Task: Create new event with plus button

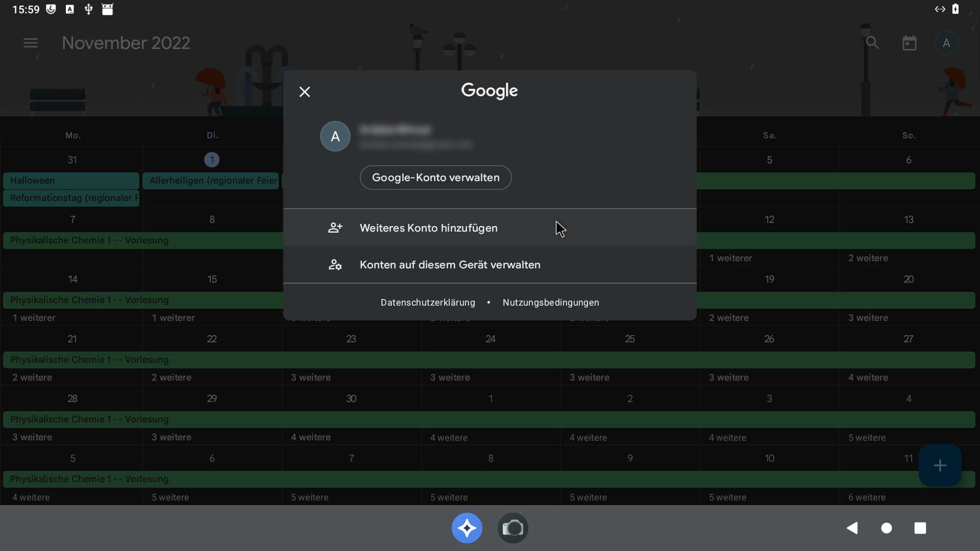Action: point(940,465)
